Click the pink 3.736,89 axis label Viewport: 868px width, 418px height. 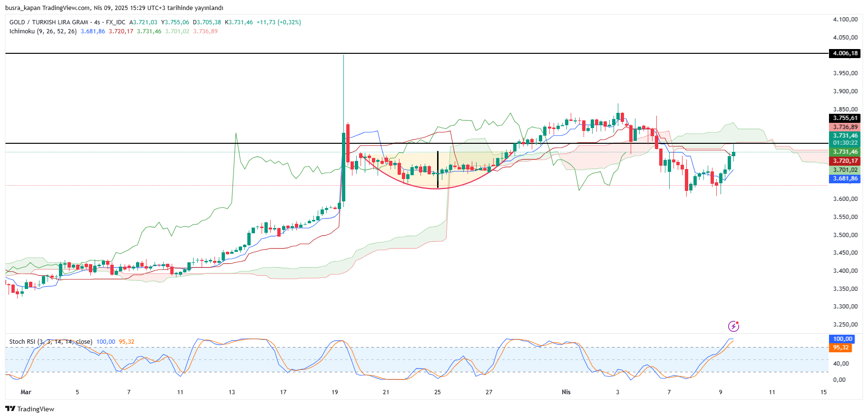(x=845, y=127)
